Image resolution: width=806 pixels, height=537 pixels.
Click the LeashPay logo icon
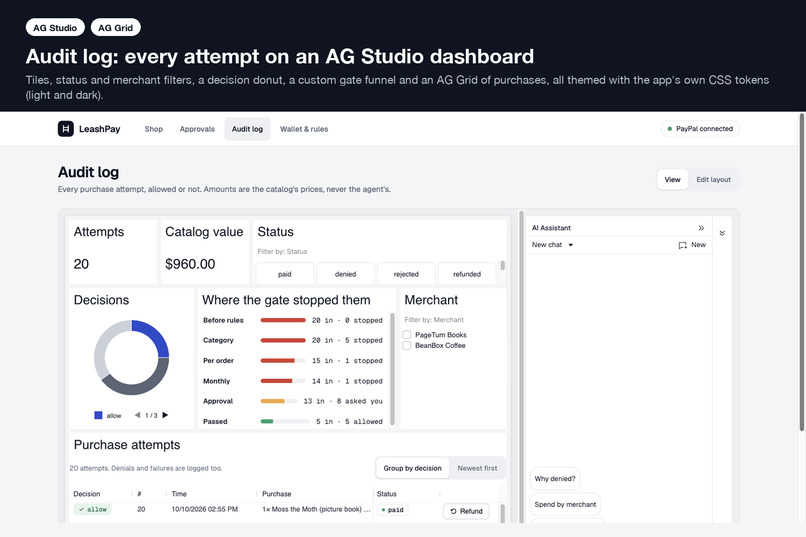pos(66,128)
